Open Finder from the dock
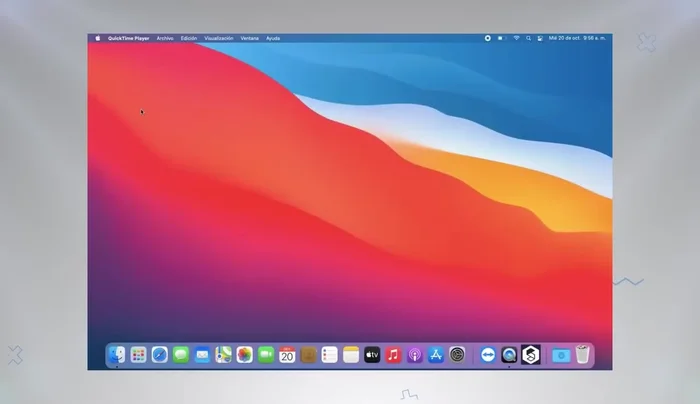Image resolution: width=700 pixels, height=404 pixels. coord(117,355)
